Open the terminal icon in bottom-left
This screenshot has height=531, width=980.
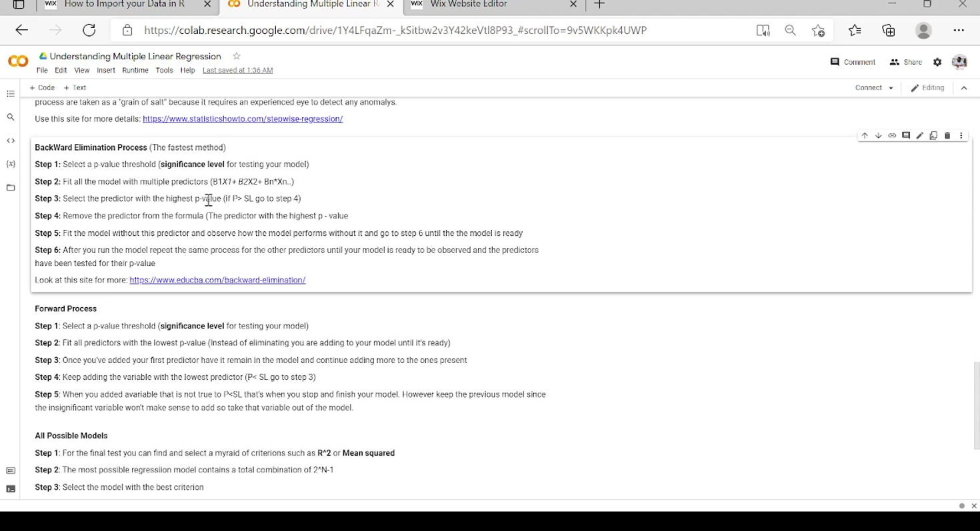coord(11,489)
